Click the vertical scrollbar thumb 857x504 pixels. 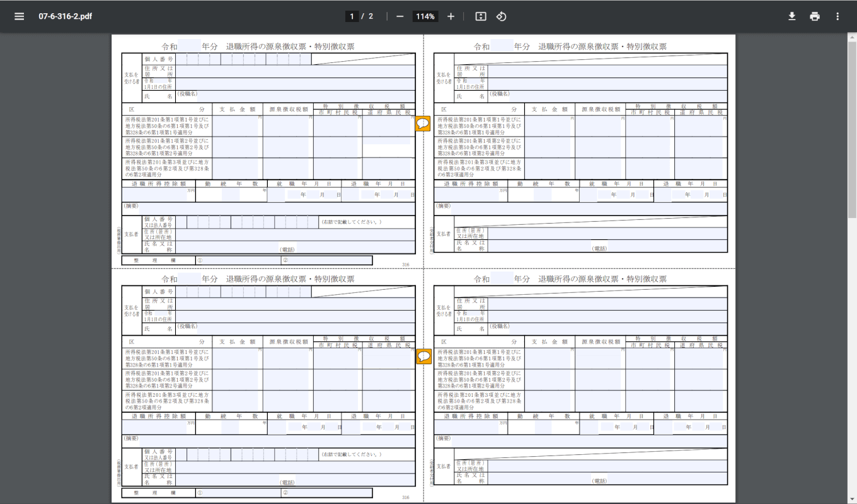click(x=851, y=126)
